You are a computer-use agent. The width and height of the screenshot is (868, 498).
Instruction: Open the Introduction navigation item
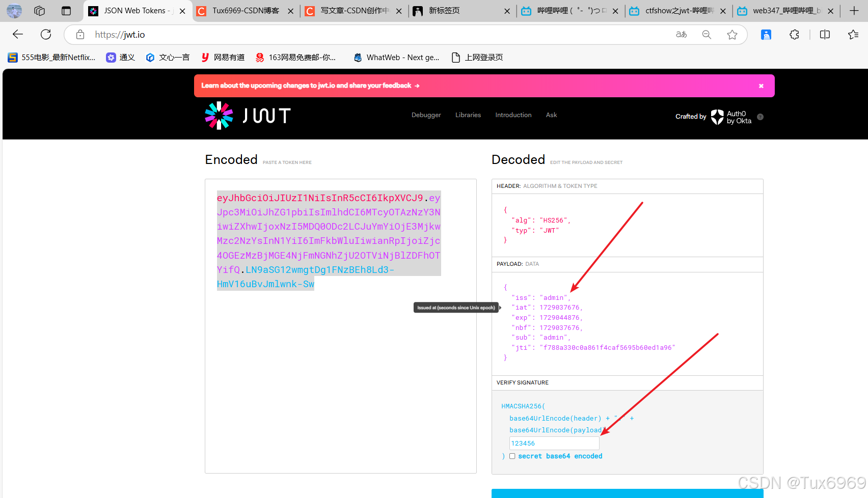pos(513,115)
